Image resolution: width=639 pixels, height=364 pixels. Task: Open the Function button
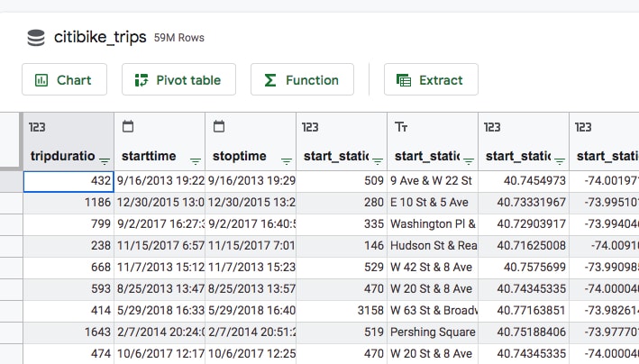(x=302, y=79)
